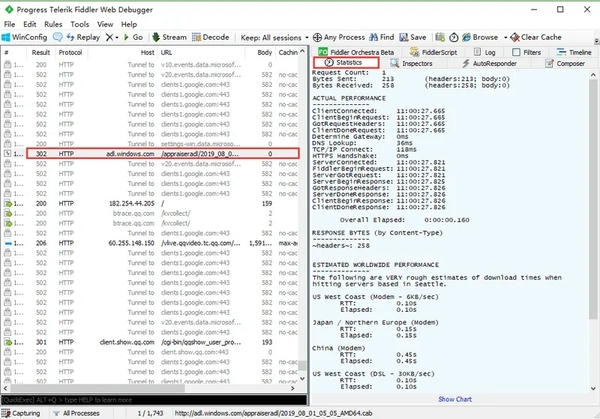Switch to the AutoResponder tab

[489, 64]
